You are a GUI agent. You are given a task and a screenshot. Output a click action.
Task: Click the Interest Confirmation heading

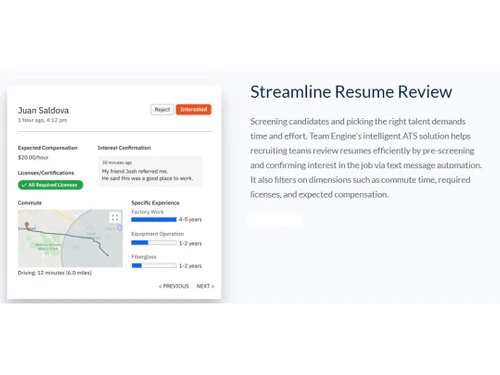coord(124,148)
